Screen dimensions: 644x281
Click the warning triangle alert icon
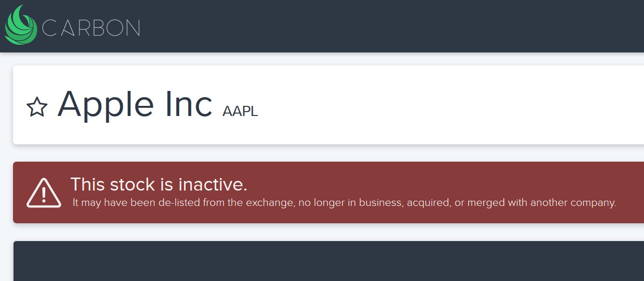tap(44, 193)
